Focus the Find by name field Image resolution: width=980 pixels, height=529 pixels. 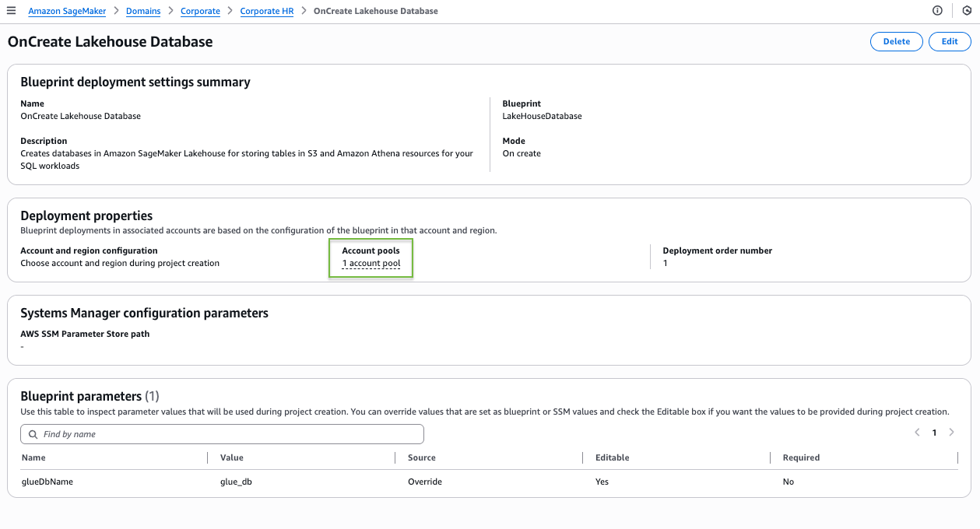coord(222,434)
